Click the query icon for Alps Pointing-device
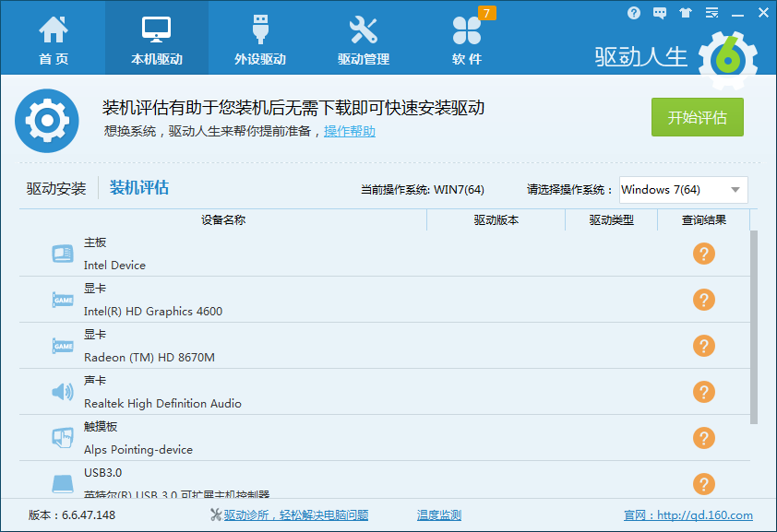 (703, 438)
